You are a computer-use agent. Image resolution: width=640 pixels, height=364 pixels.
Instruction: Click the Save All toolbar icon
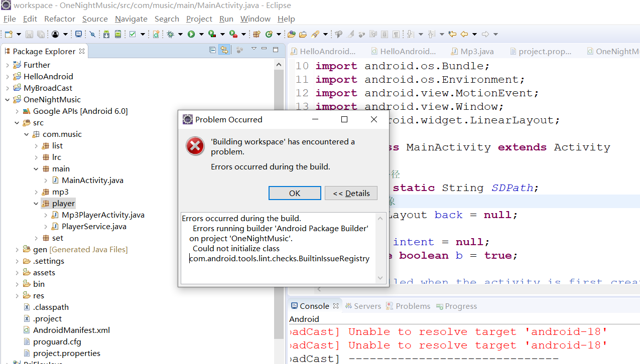[40, 34]
